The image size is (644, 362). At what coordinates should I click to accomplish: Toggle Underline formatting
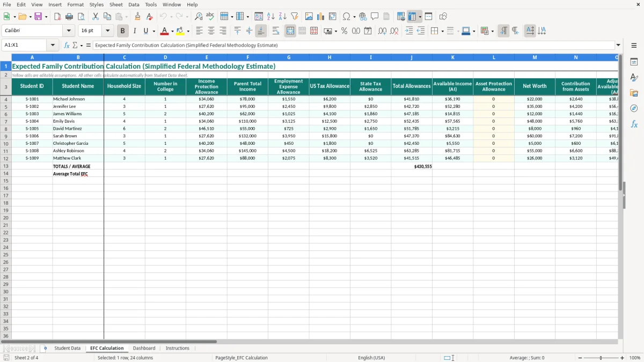coord(146,31)
